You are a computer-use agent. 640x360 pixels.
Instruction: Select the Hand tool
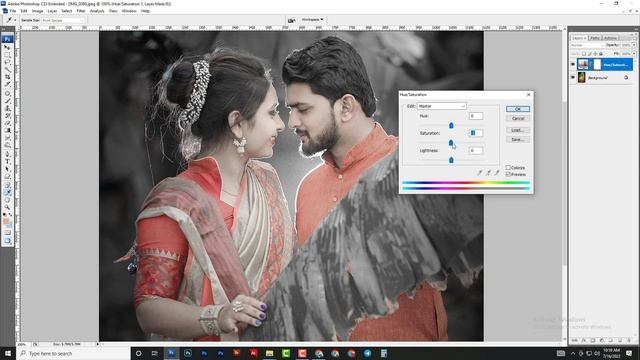7,200
